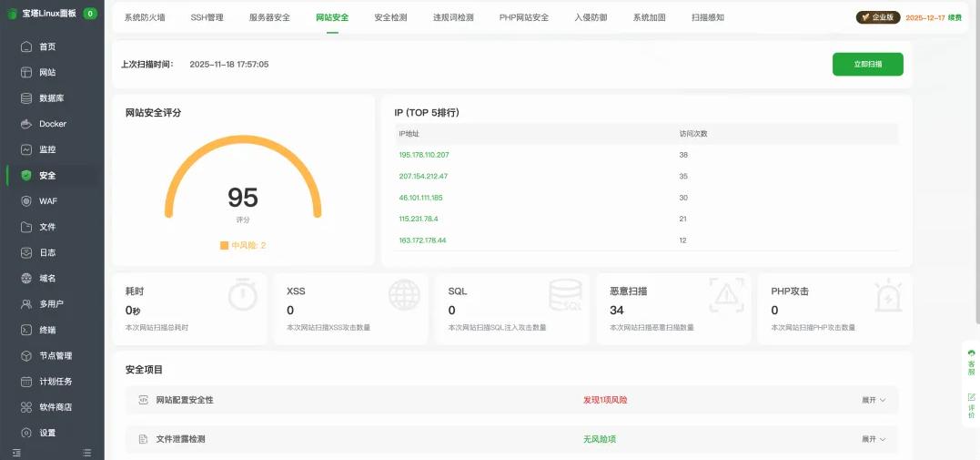Click the 无风险项 status text
Viewport: 980px width, 460px height.
tap(600, 439)
